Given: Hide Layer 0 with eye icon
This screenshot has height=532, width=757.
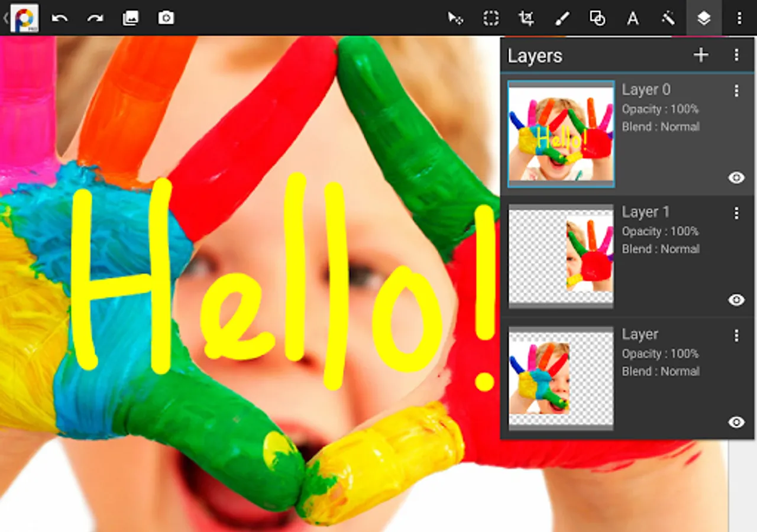Looking at the screenshot, I should click(x=736, y=177).
